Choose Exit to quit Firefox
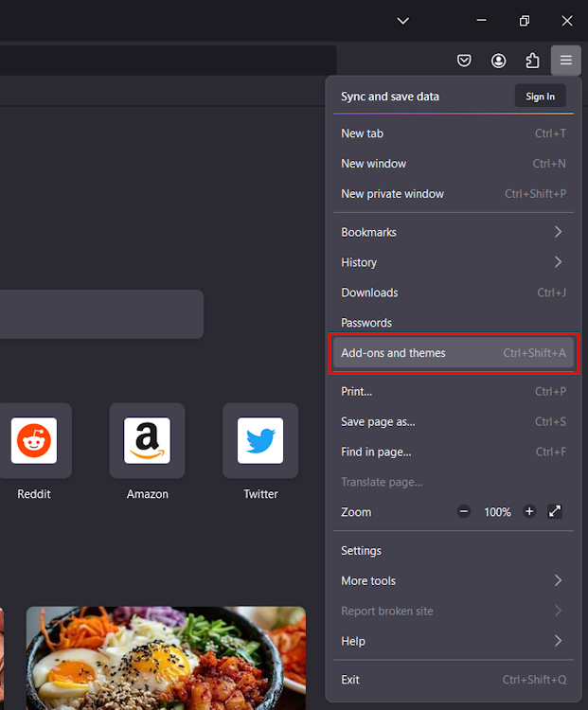 454,680
